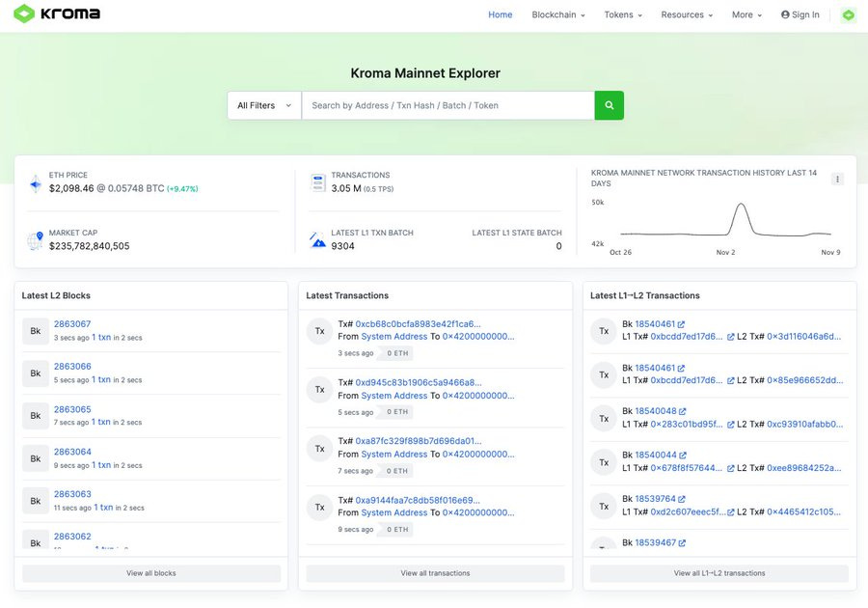868x608 pixels.
Task: Open L2 Tx 0x85e966652dd
Action: pyautogui.click(x=805, y=380)
